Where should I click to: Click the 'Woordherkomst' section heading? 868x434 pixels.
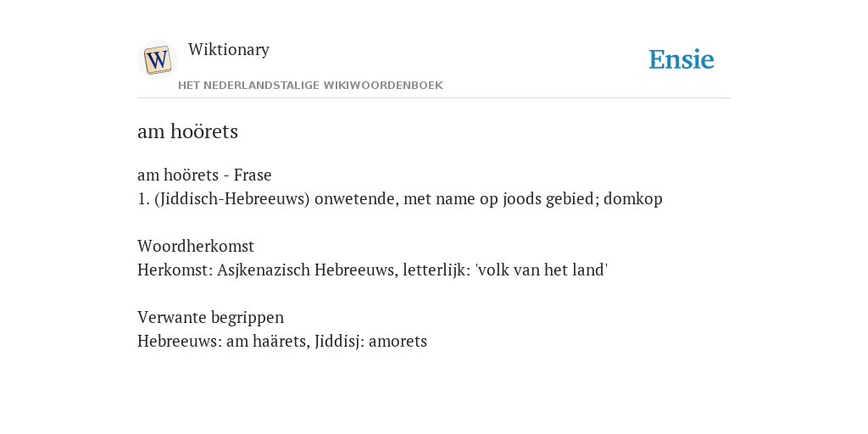click(x=196, y=246)
